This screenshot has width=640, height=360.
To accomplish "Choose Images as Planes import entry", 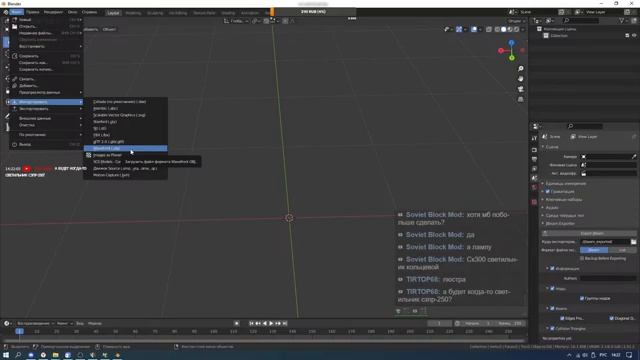I will (126, 155).
